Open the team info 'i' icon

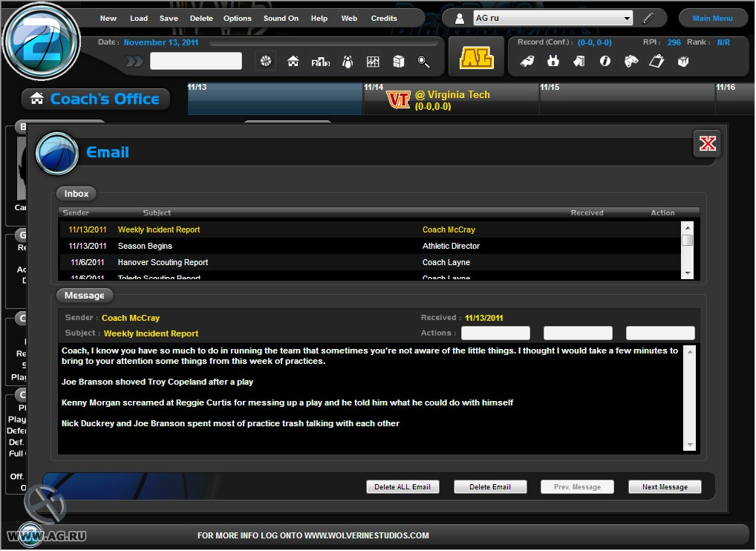(605, 61)
